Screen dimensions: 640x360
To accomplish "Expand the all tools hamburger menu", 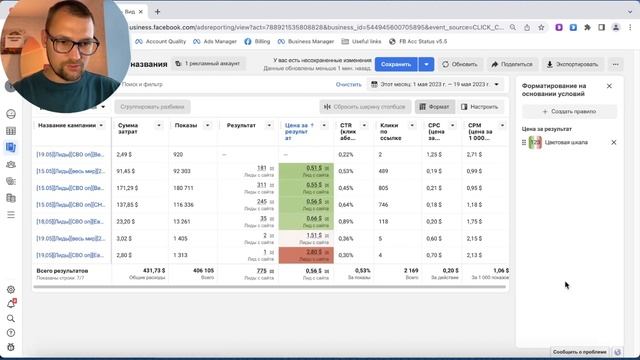I will pyautogui.click(x=11, y=215).
